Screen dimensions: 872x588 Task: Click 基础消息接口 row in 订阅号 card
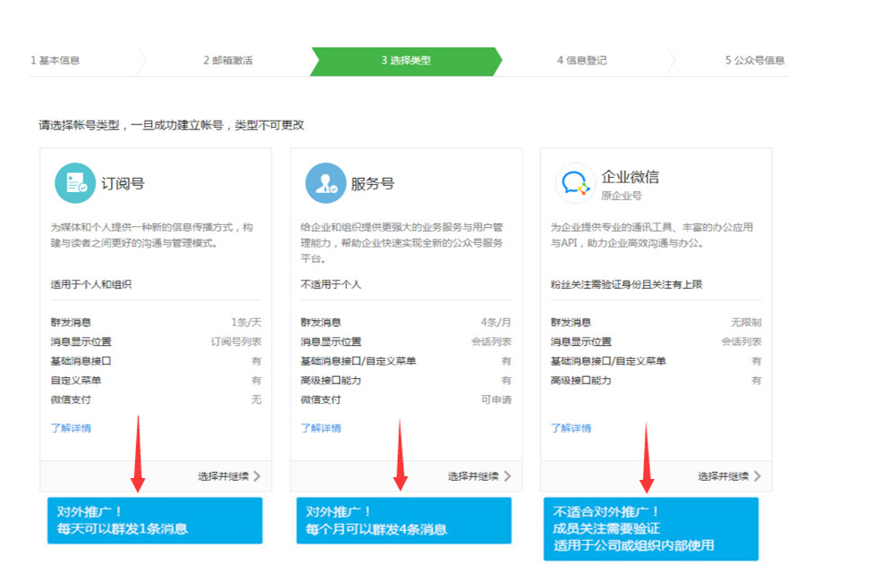coord(156,361)
